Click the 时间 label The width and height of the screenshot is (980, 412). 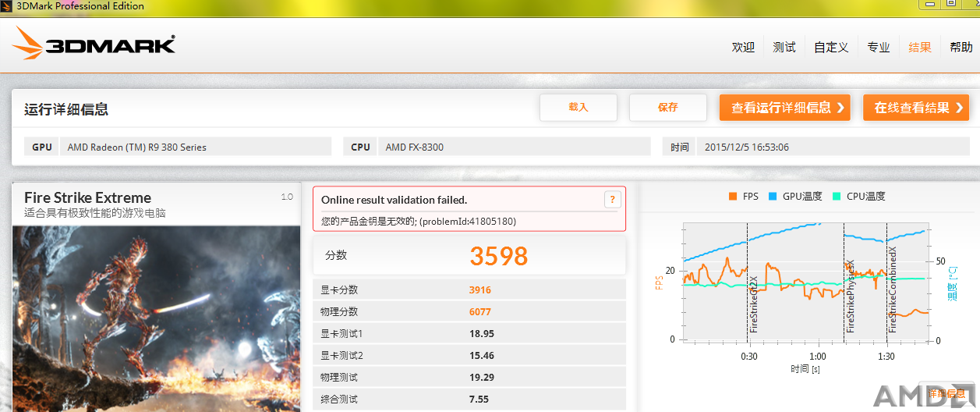680,147
